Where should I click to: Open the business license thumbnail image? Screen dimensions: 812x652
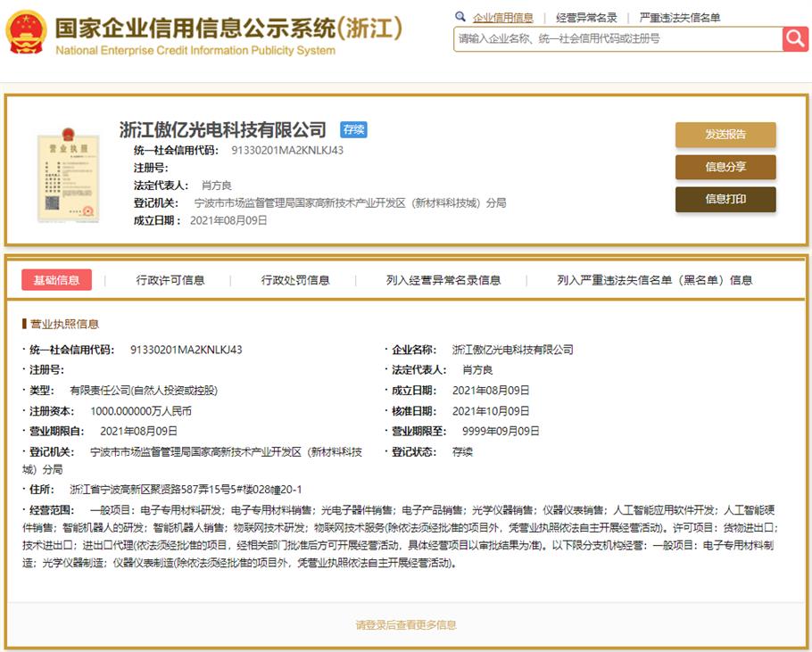(x=67, y=175)
